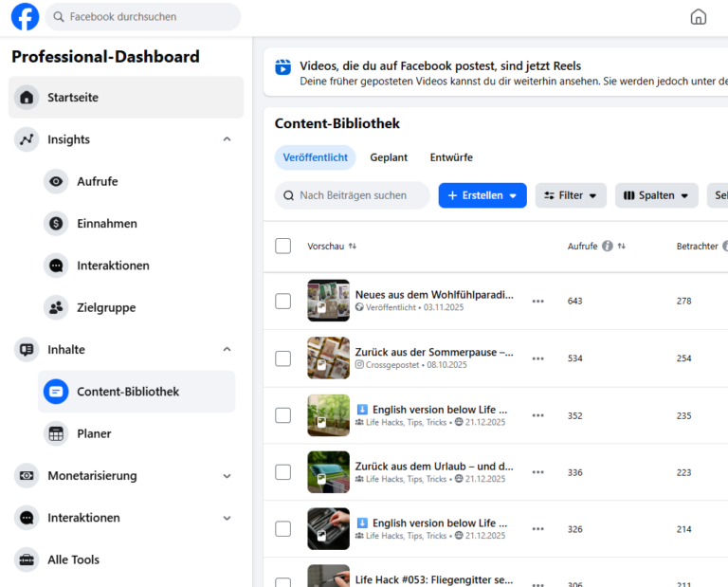
Task: Click the Startseite house icon
Action: (x=27, y=97)
